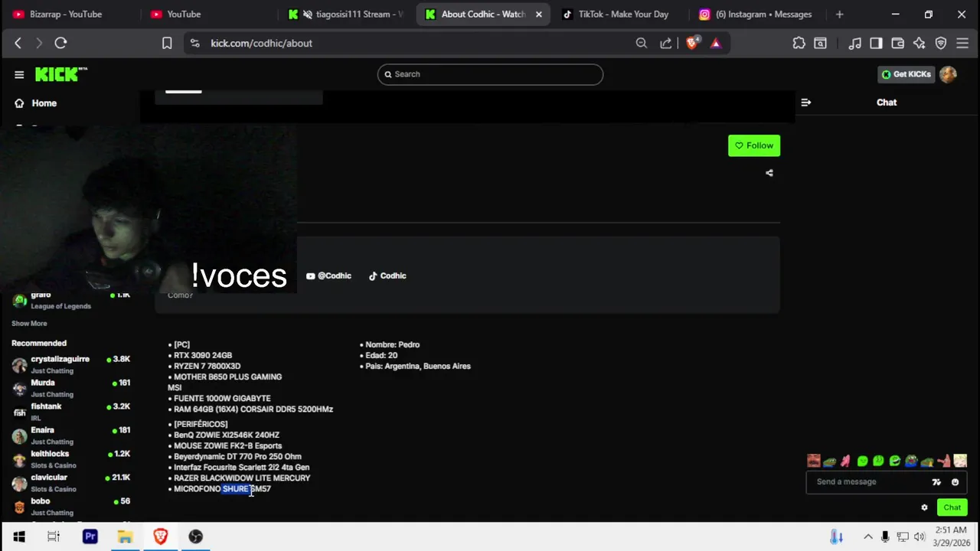This screenshot has width=980, height=551.
Task: Open the music playlist icon
Action: 855,44
